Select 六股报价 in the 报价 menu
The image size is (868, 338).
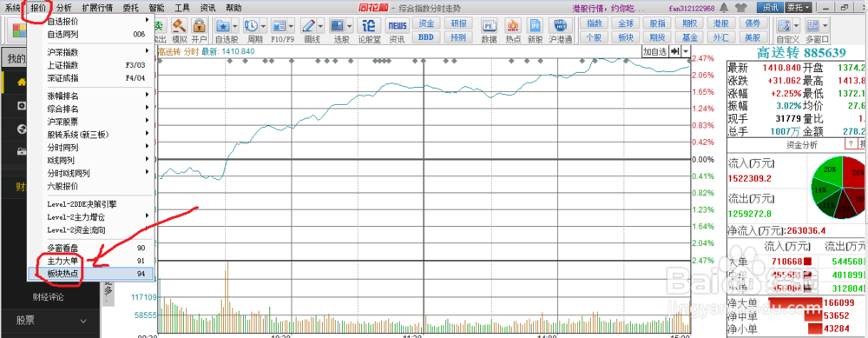(91, 186)
